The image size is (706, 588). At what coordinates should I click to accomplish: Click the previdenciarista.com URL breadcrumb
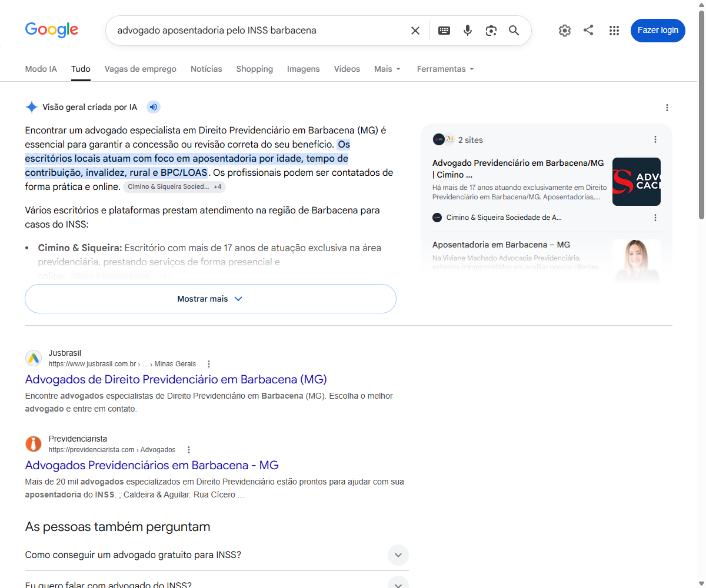(112, 450)
